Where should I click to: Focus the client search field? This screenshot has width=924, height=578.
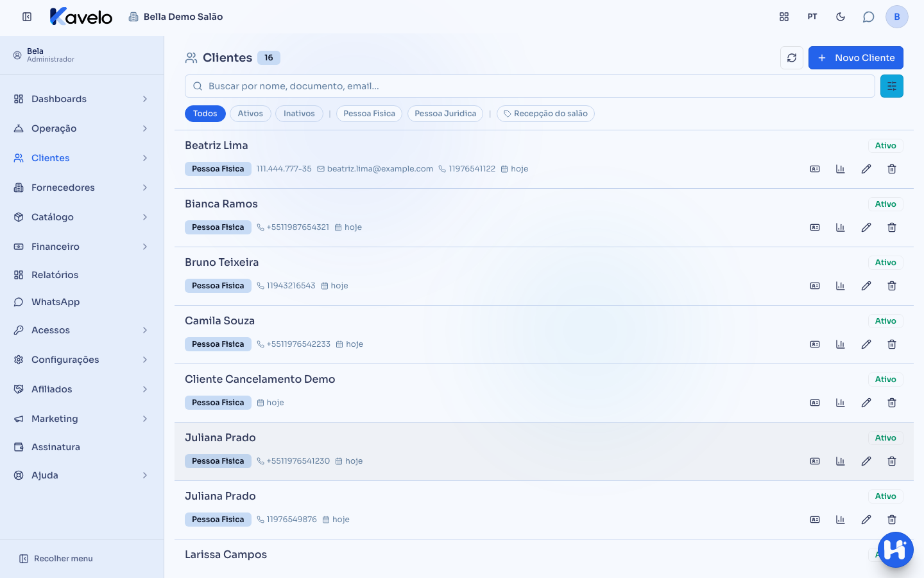coord(530,86)
